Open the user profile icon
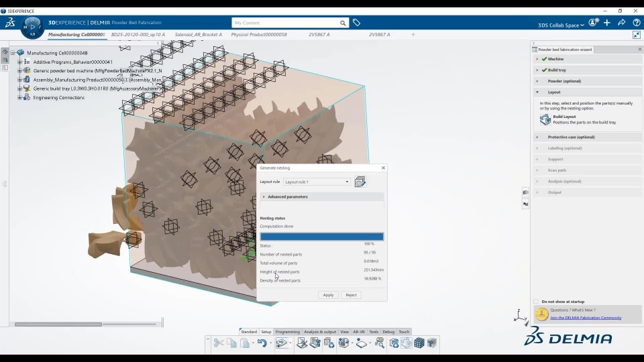The height and width of the screenshot is (362, 644). tap(593, 23)
